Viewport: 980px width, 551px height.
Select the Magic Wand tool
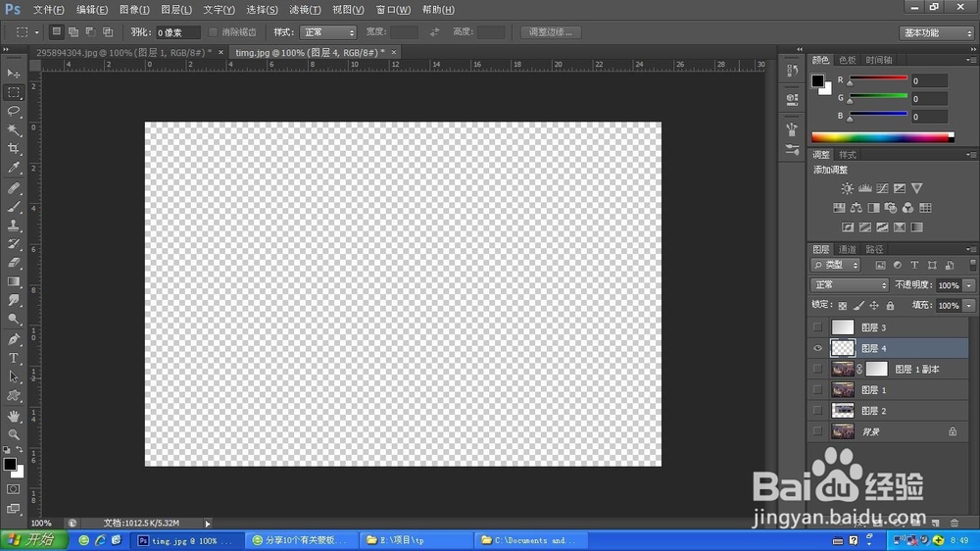(x=13, y=130)
